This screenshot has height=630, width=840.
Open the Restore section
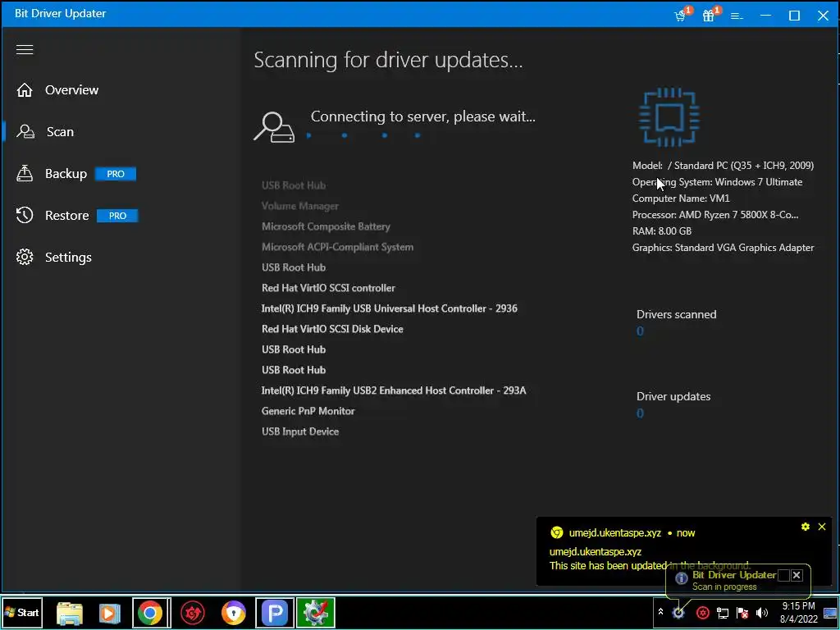pos(67,216)
